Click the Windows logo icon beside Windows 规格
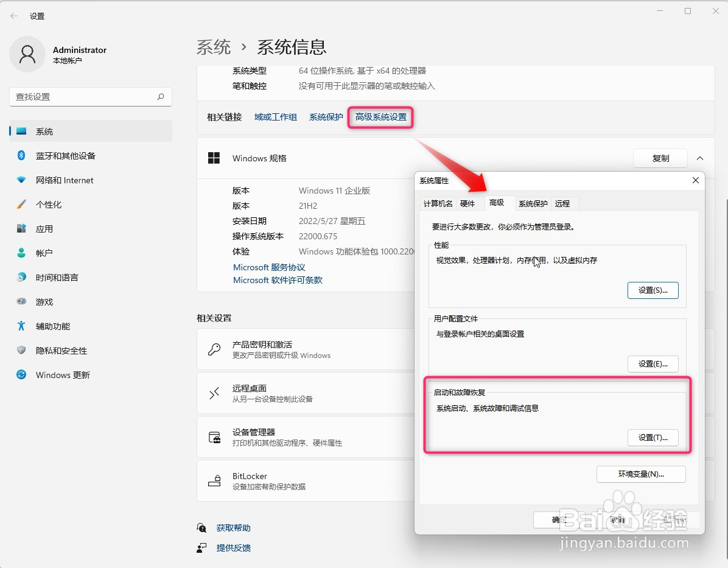The width and height of the screenshot is (728, 568). tap(214, 158)
